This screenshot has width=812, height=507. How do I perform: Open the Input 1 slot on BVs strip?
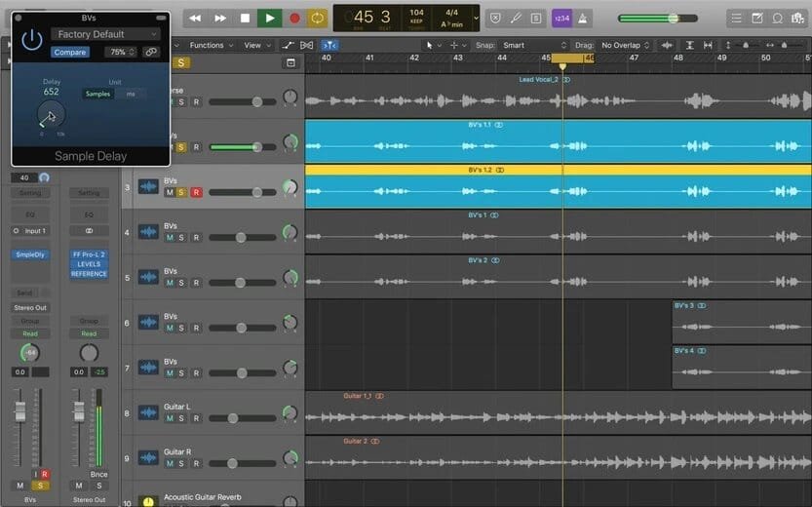point(30,231)
